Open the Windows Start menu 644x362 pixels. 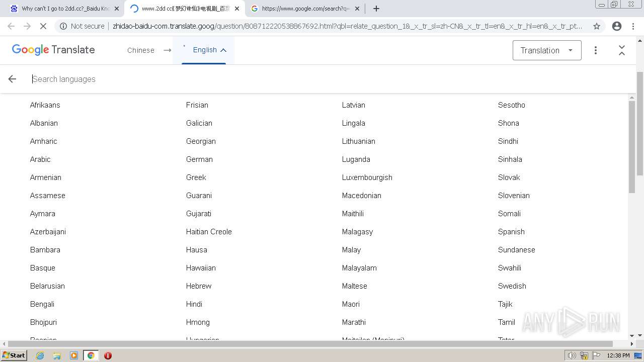click(14, 355)
